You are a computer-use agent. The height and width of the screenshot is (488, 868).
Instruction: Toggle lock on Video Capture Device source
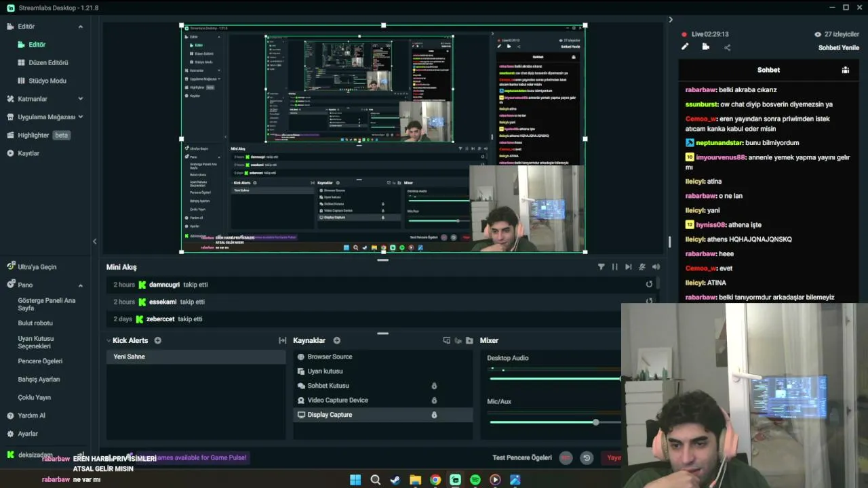[434, 400]
